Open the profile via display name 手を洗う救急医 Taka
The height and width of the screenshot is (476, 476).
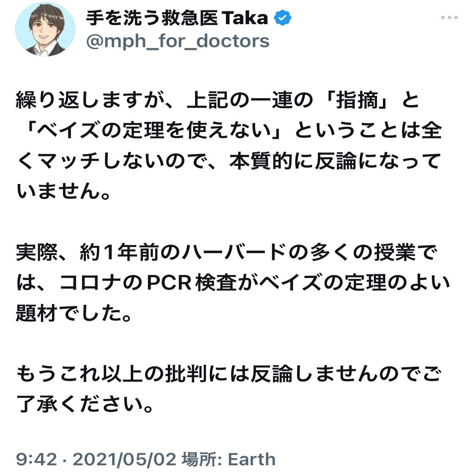[x=177, y=18]
